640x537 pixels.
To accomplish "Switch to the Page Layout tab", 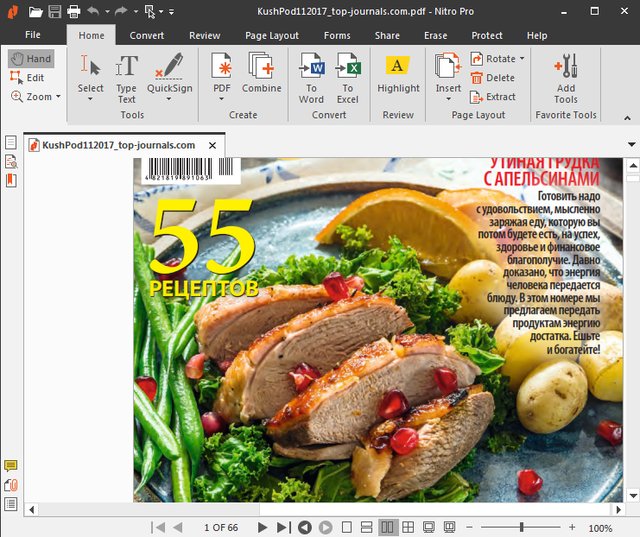I will pyautogui.click(x=270, y=35).
